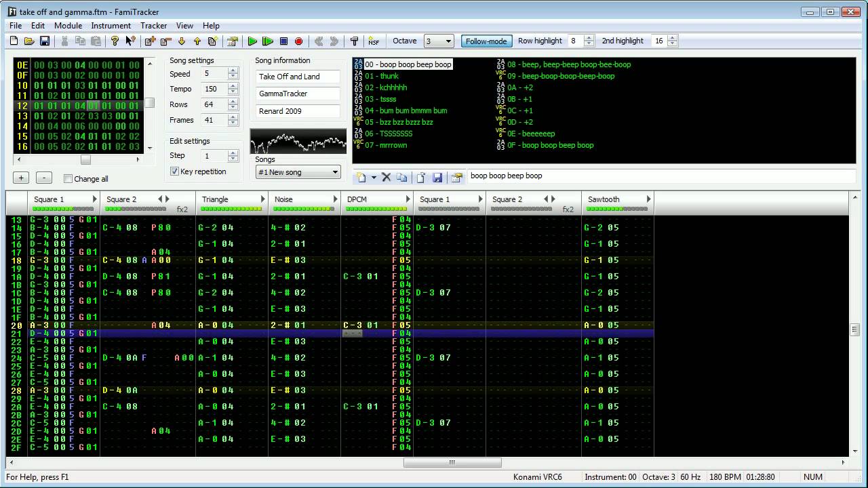Image resolution: width=868 pixels, height=488 pixels.
Task: Click the Rows spinner arrows
Action: pyautogui.click(x=233, y=105)
